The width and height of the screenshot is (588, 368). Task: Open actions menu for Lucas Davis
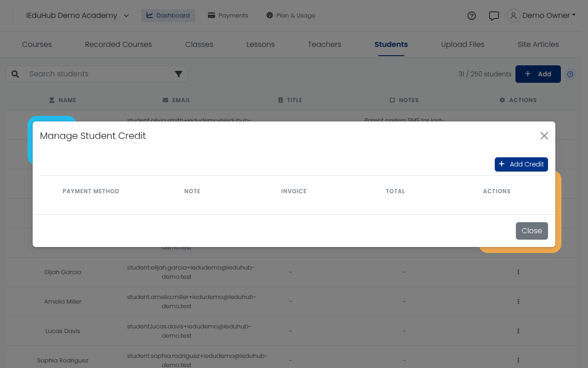tap(518, 331)
